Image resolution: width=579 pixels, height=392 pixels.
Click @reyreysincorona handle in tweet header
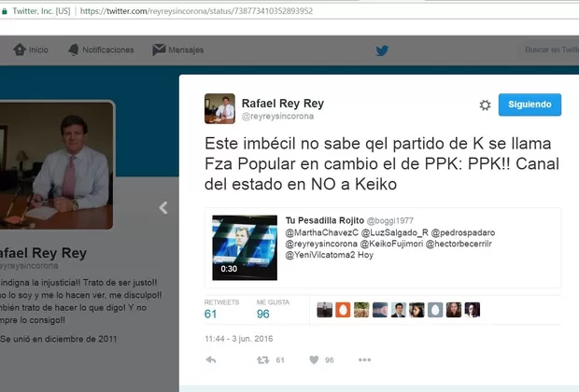pos(277,117)
